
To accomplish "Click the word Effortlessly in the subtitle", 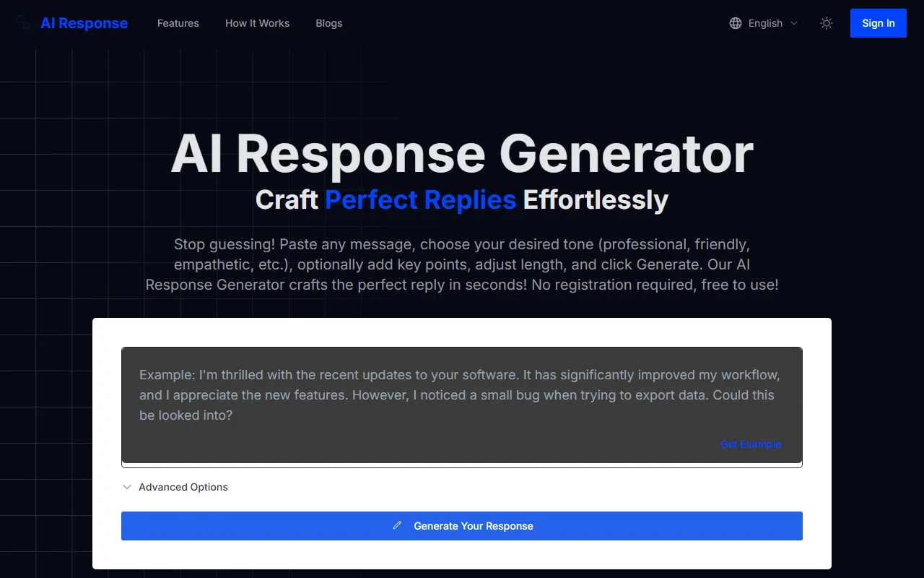I will tap(596, 200).
